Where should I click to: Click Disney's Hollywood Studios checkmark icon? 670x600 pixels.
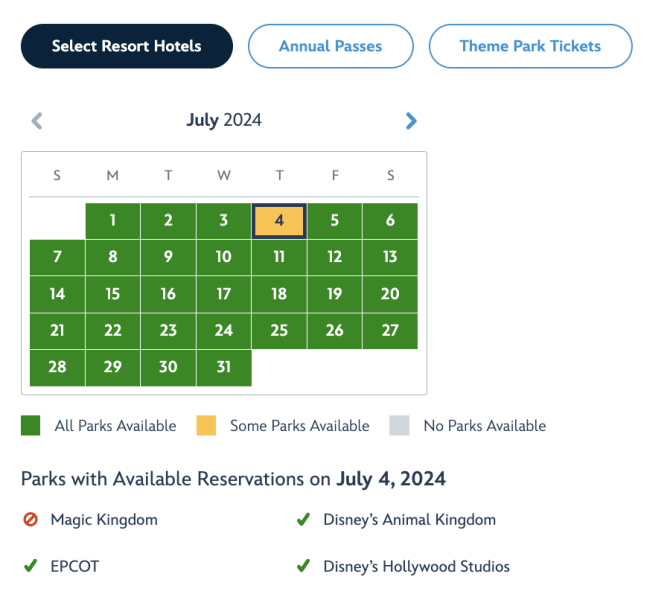tap(302, 567)
